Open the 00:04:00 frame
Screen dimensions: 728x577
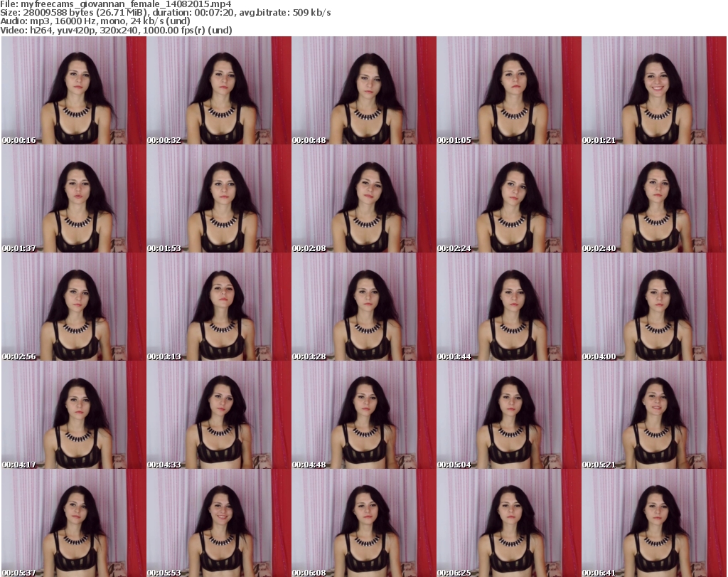(654, 307)
